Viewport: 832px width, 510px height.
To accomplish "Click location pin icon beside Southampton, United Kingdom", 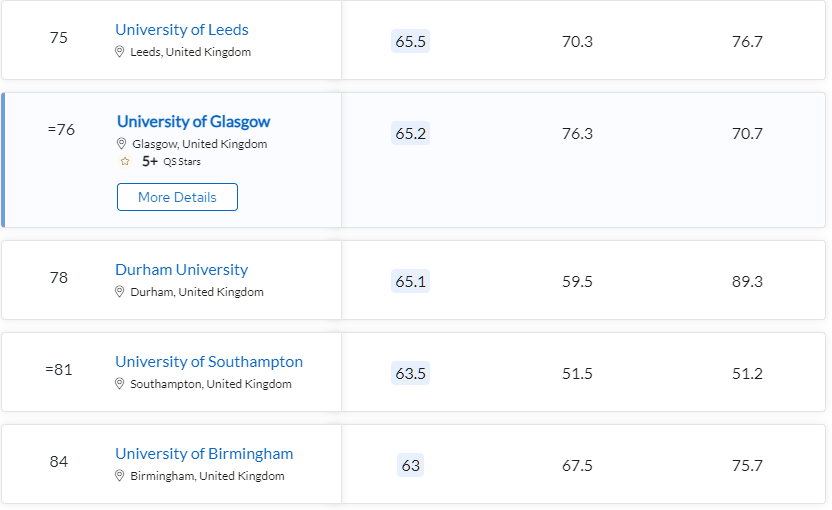I will (120, 384).
